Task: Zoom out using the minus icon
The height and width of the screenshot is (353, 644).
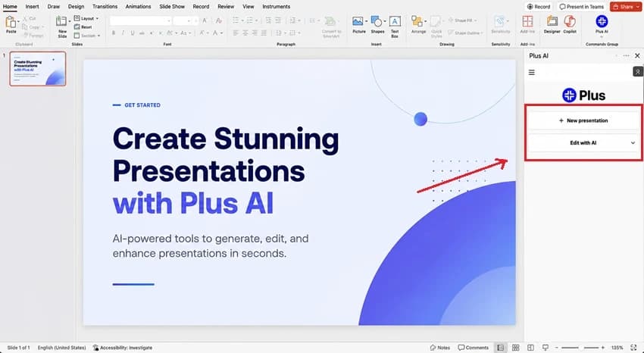Action: tap(555, 348)
